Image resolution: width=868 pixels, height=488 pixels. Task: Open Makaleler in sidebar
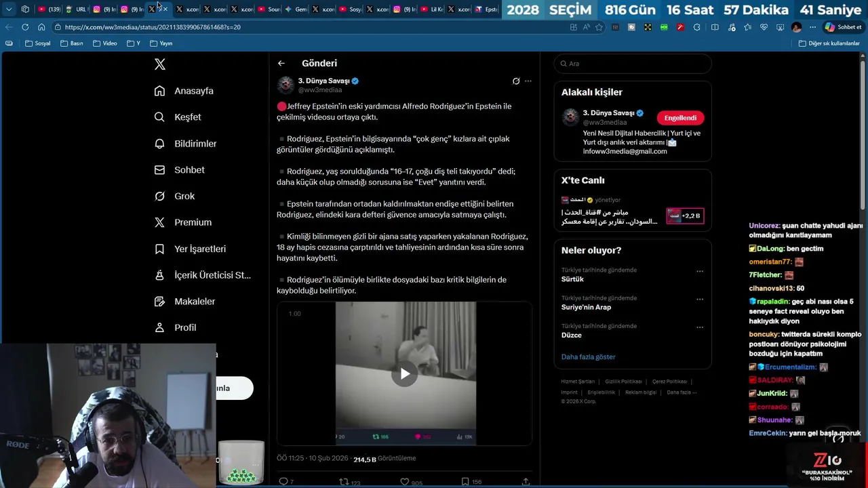[x=184, y=302]
